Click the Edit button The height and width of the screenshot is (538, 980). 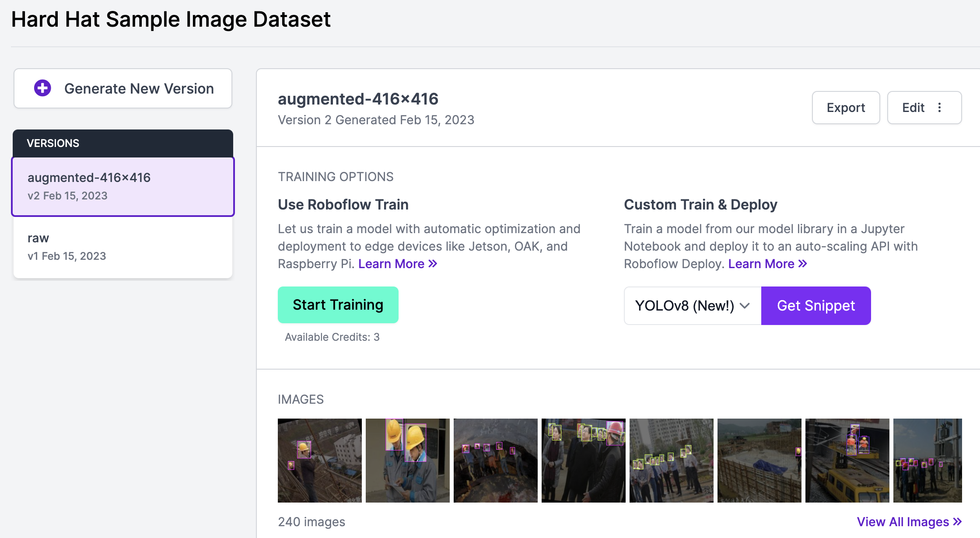(x=913, y=108)
